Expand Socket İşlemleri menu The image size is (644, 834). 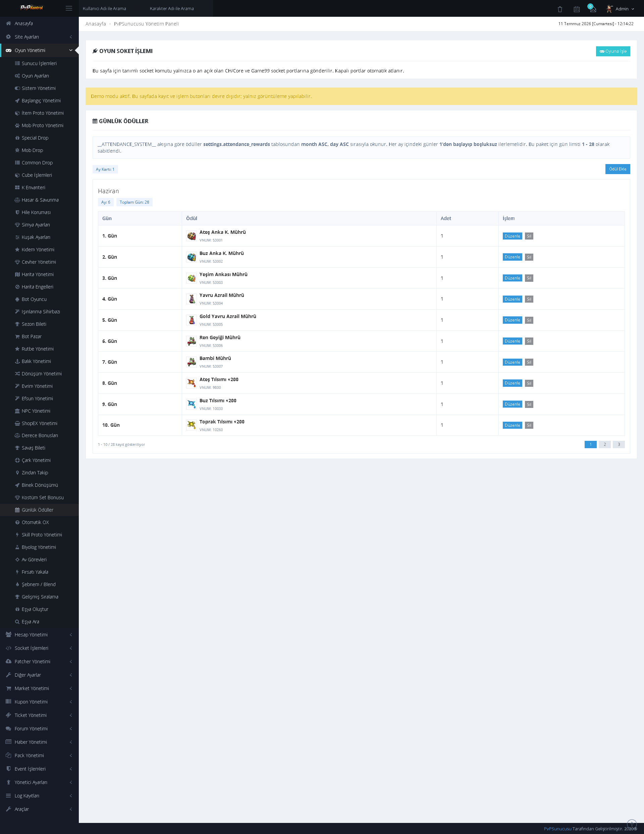point(39,648)
